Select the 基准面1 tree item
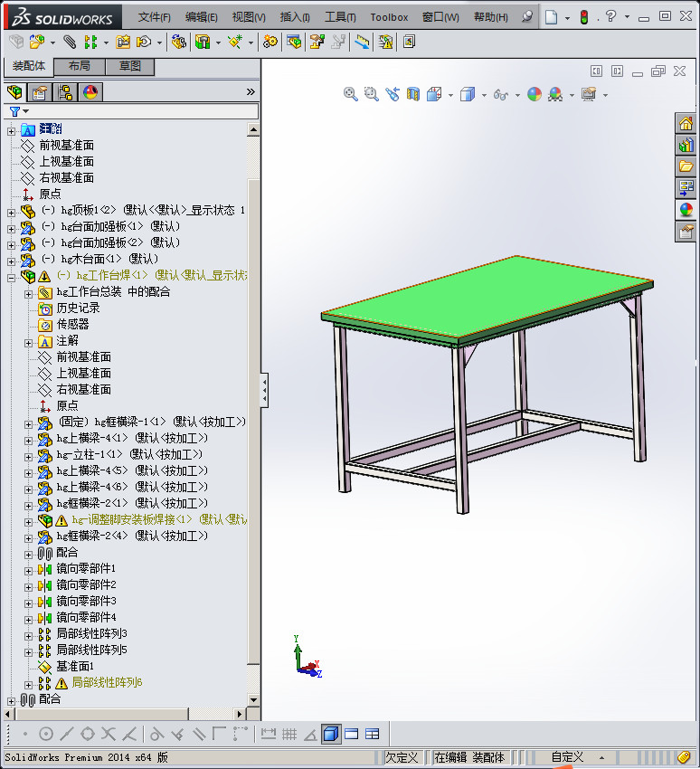 [75, 667]
